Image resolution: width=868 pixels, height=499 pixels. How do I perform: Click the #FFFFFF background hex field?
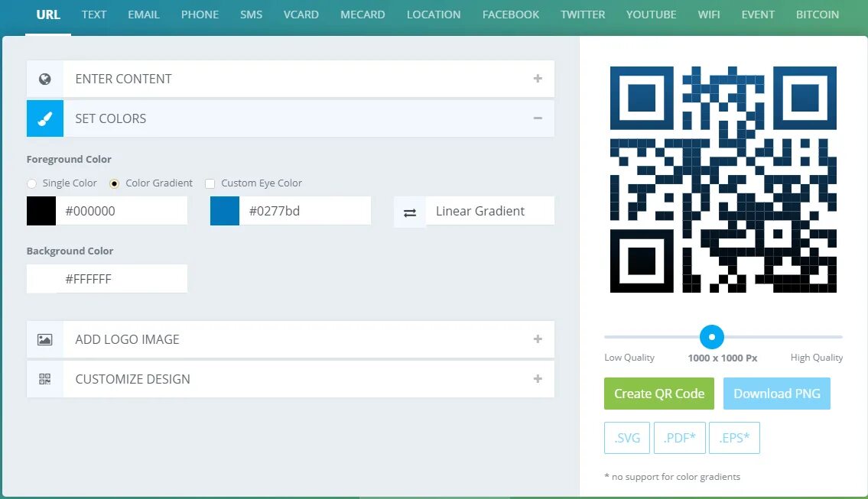pyautogui.click(x=122, y=279)
